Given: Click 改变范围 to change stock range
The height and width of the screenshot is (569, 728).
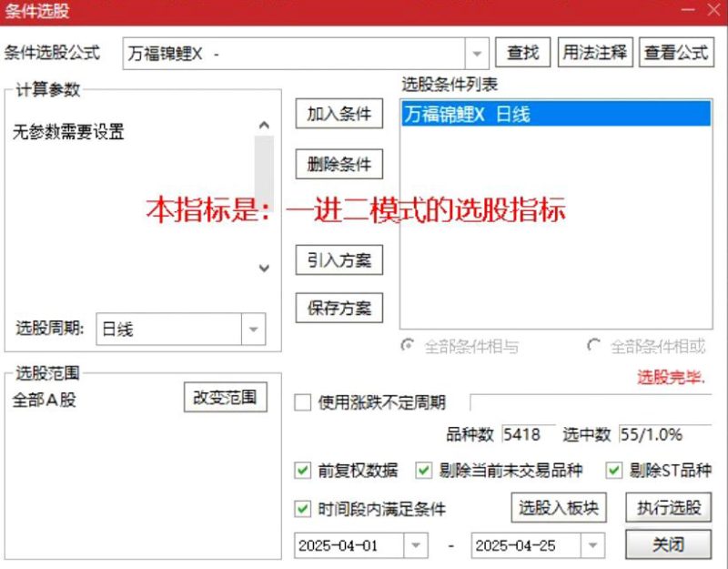Looking at the screenshot, I should point(224,397).
